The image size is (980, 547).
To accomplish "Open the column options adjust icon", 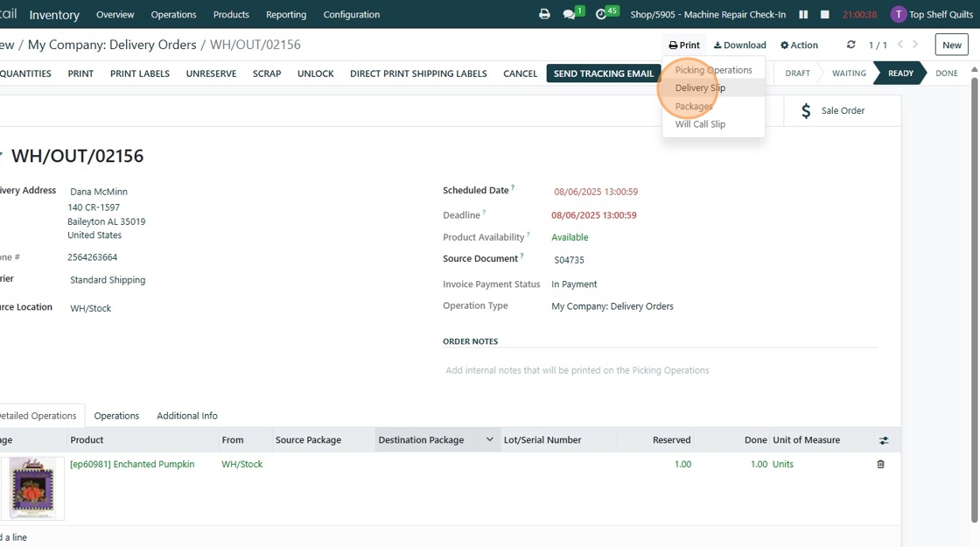I will tap(884, 440).
